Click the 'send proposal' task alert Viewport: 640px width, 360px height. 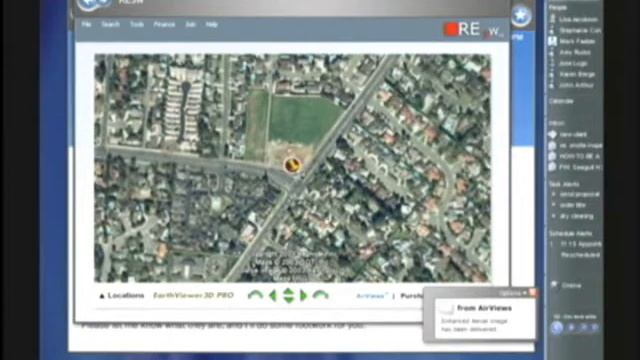pos(580,194)
